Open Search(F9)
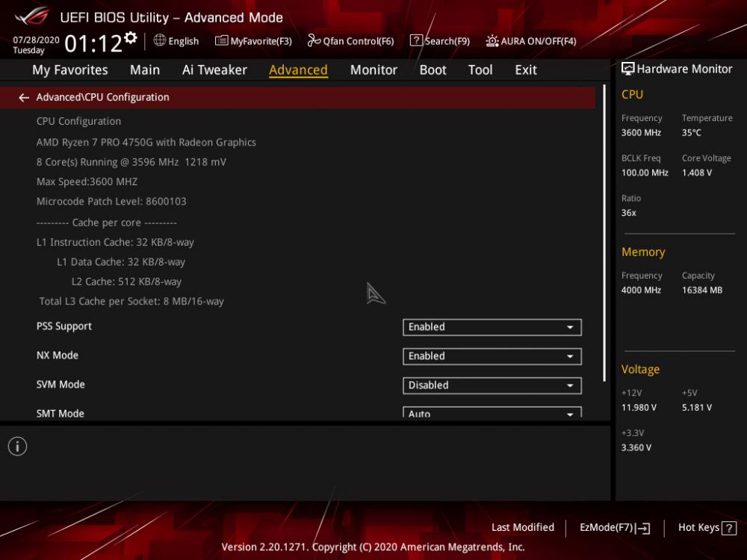This screenshot has width=747, height=560. (440, 41)
